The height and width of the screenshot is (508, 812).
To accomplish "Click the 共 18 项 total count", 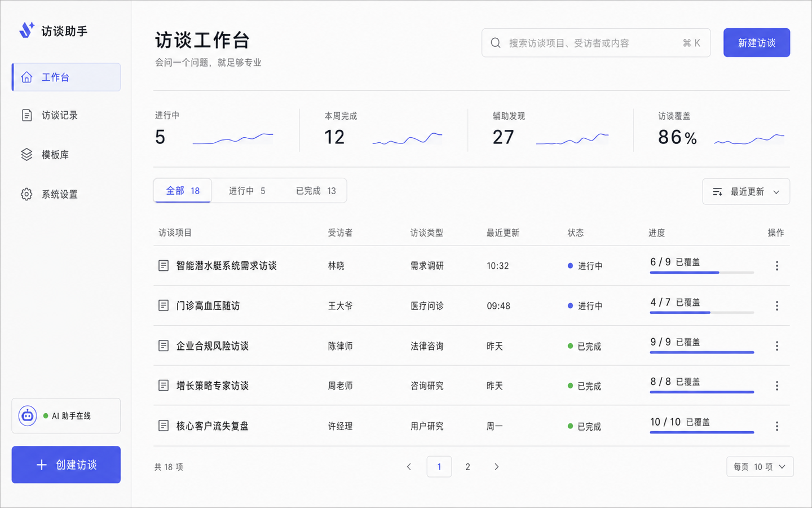I will tap(169, 467).
